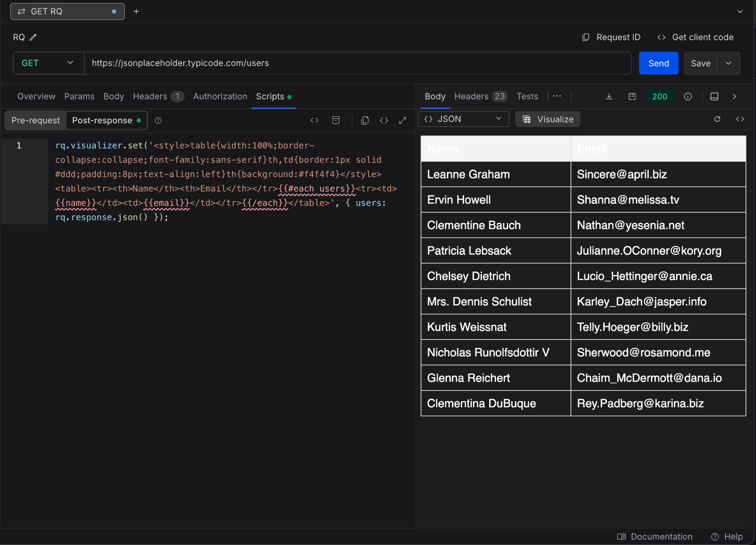Toggle response panel layout icon
The height and width of the screenshot is (545, 756).
(714, 97)
